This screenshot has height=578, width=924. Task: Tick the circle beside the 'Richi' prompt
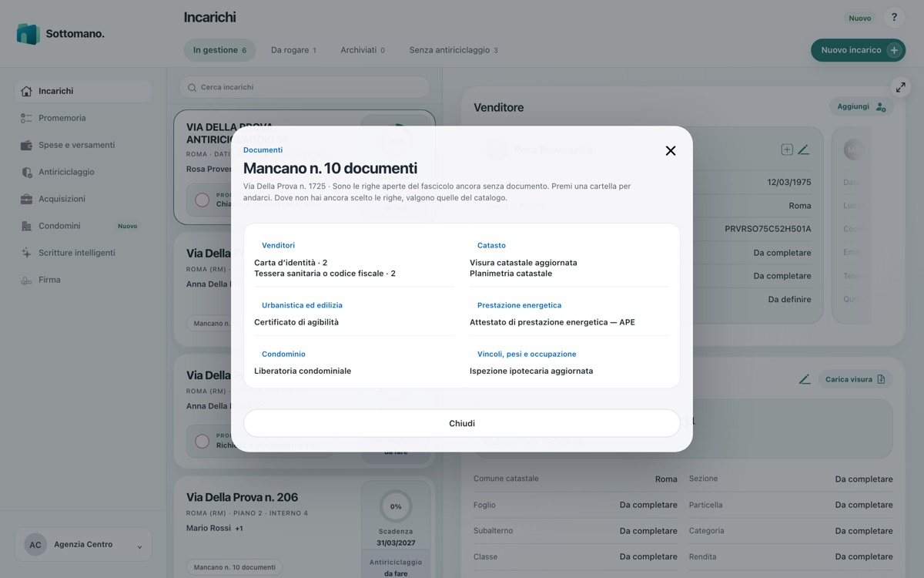pyautogui.click(x=203, y=442)
